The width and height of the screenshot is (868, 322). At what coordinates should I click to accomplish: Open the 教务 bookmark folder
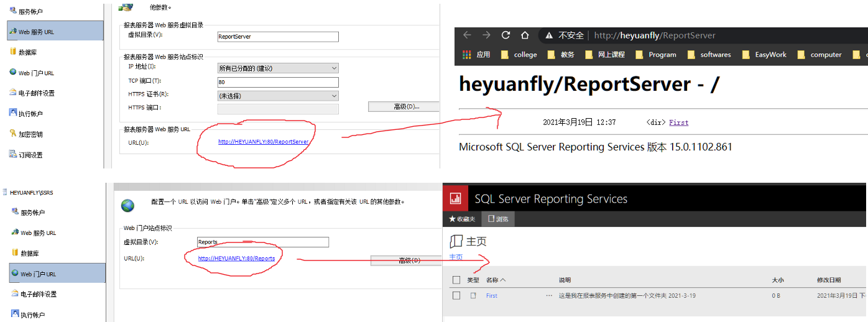point(561,55)
